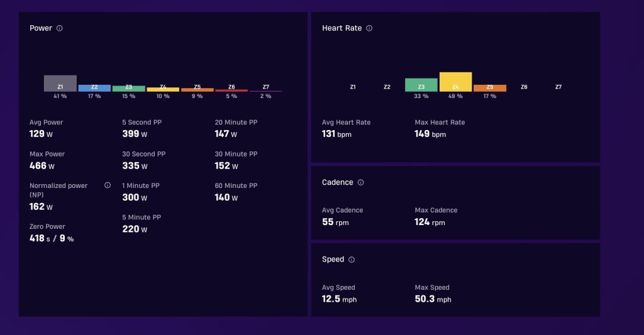This screenshot has height=335, width=644.
Task: Select the green Z3 power zone bar
Action: (129, 89)
